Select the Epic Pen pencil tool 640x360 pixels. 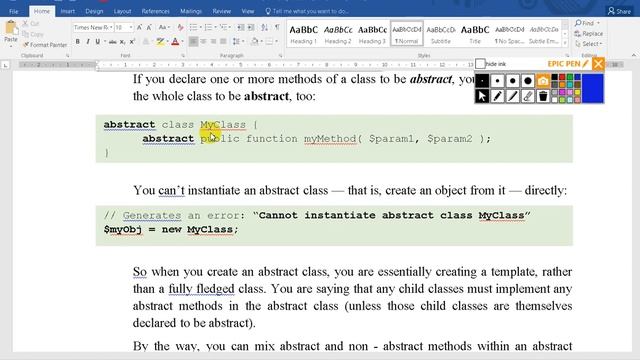point(497,96)
